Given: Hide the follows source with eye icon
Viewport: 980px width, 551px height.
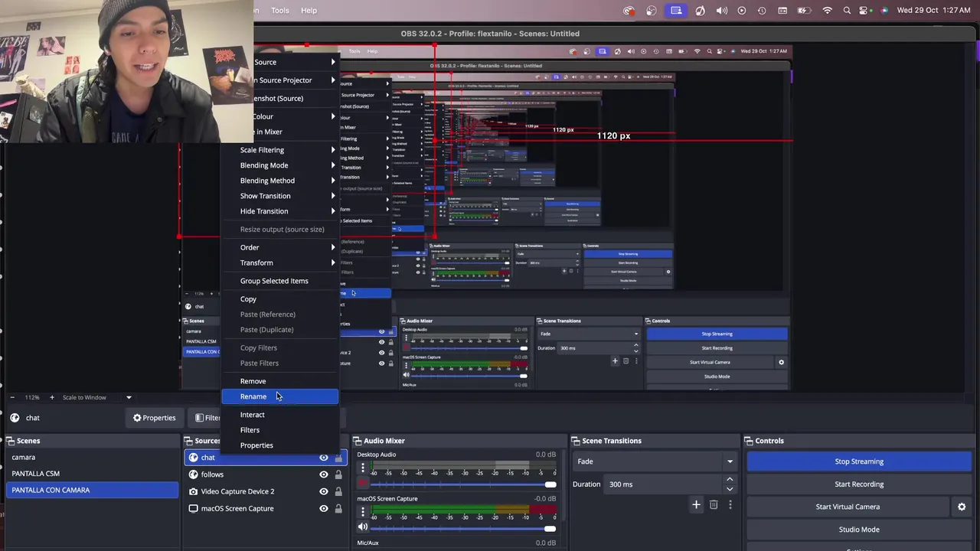Looking at the screenshot, I should tap(323, 474).
